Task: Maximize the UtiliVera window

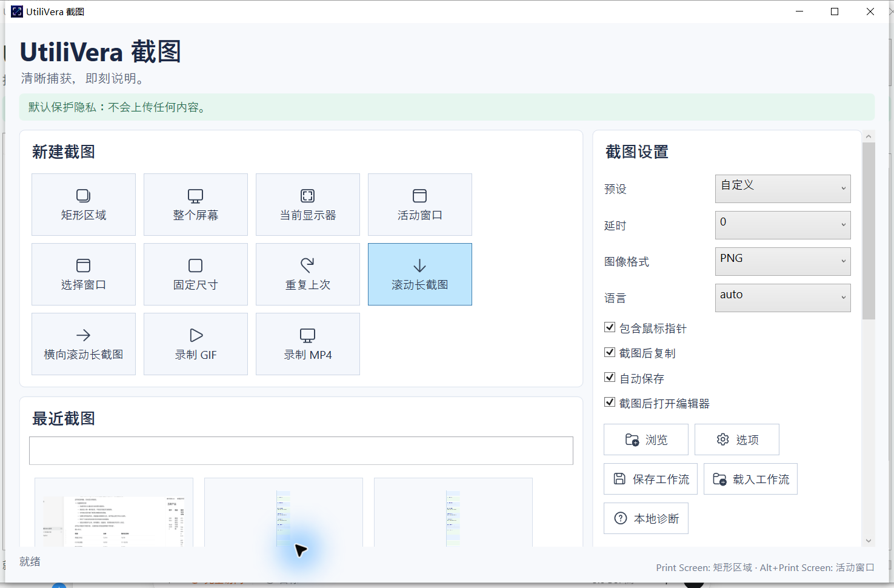Action: point(835,12)
